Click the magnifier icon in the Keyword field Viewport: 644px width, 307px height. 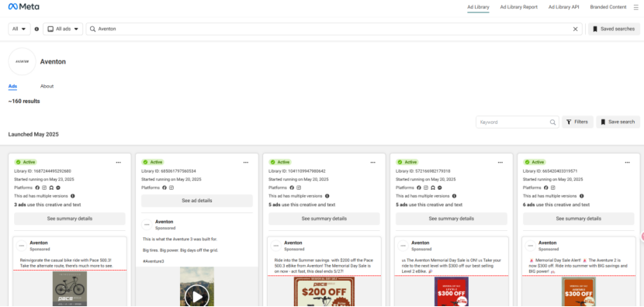[552, 122]
